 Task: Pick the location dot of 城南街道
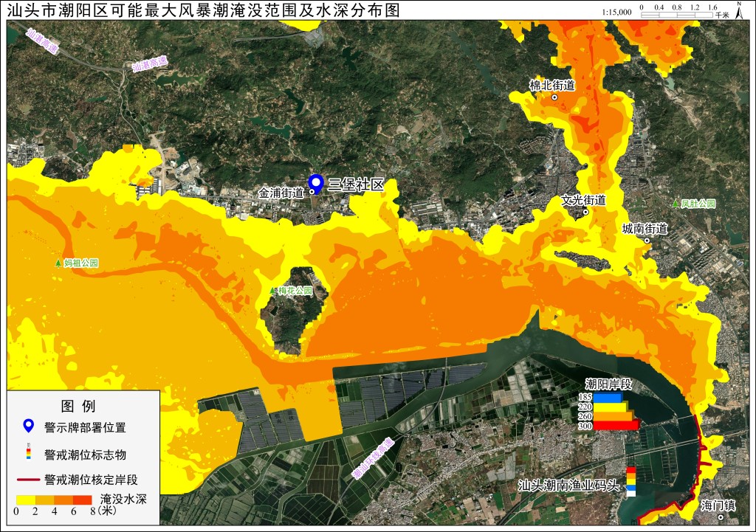pyautogui.click(x=647, y=240)
